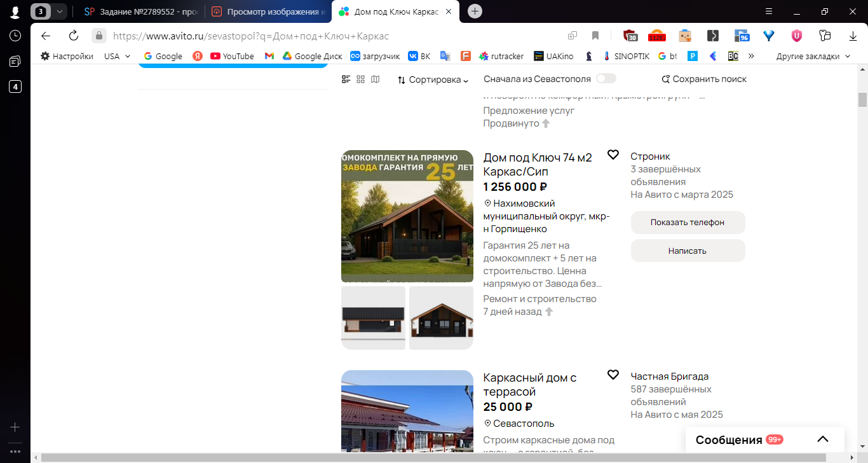Open the new tab plus button

point(475,11)
